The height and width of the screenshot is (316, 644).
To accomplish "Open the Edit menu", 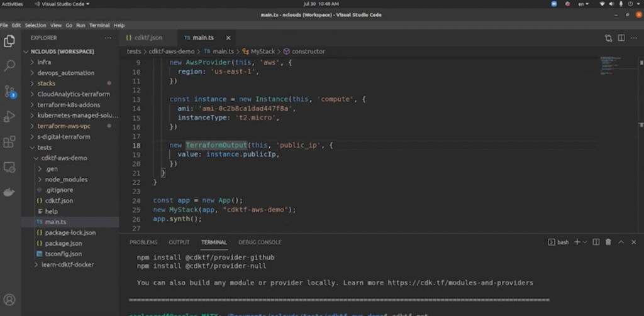I will click(16, 25).
